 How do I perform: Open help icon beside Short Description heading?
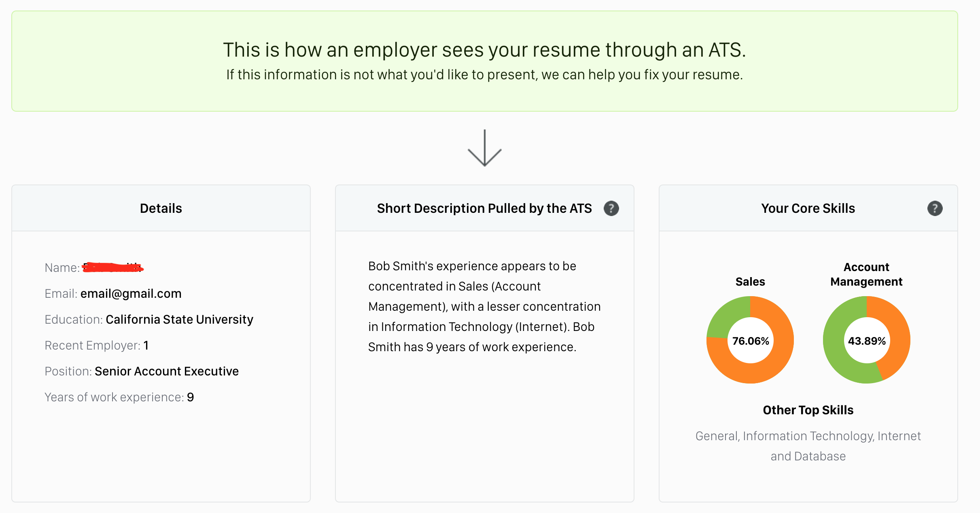coord(611,208)
